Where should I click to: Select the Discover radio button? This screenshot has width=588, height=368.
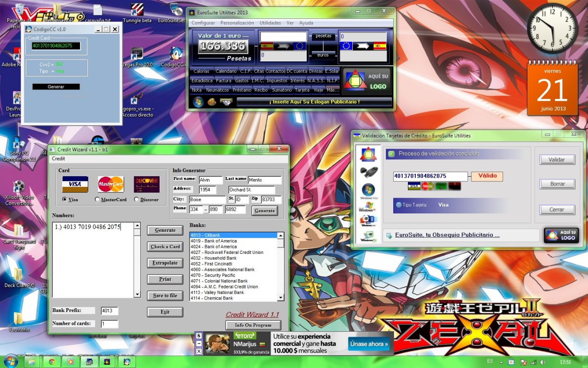(136, 199)
